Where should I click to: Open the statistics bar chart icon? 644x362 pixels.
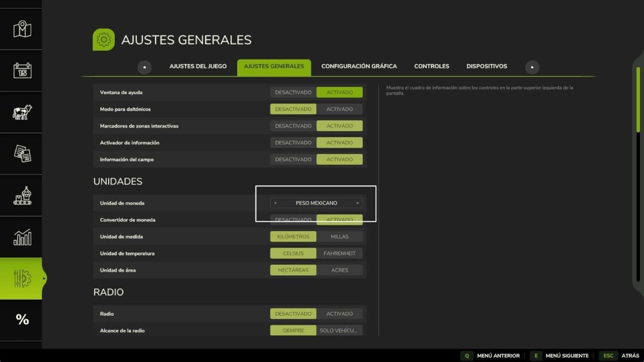coord(22,237)
